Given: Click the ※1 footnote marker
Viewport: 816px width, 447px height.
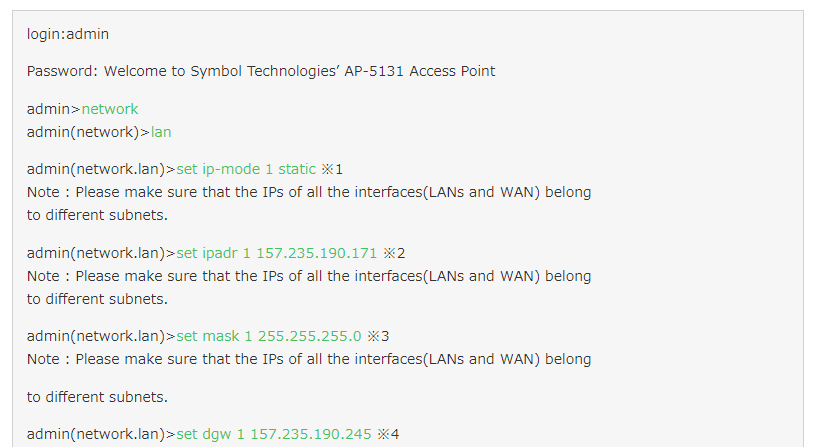Looking at the screenshot, I should (332, 169).
